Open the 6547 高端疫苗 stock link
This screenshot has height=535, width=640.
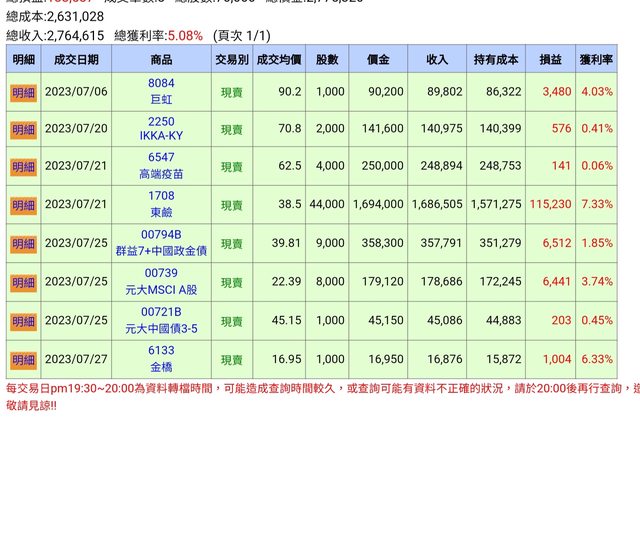tap(161, 166)
